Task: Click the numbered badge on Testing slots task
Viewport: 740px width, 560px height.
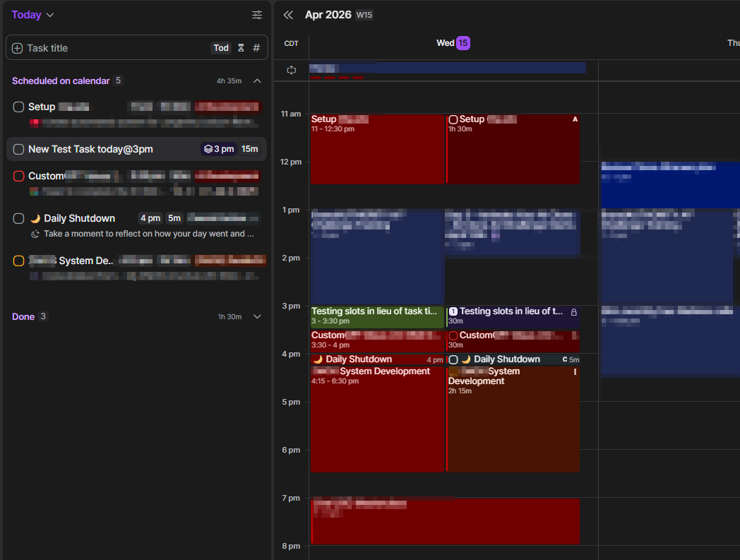Action: 453,311
